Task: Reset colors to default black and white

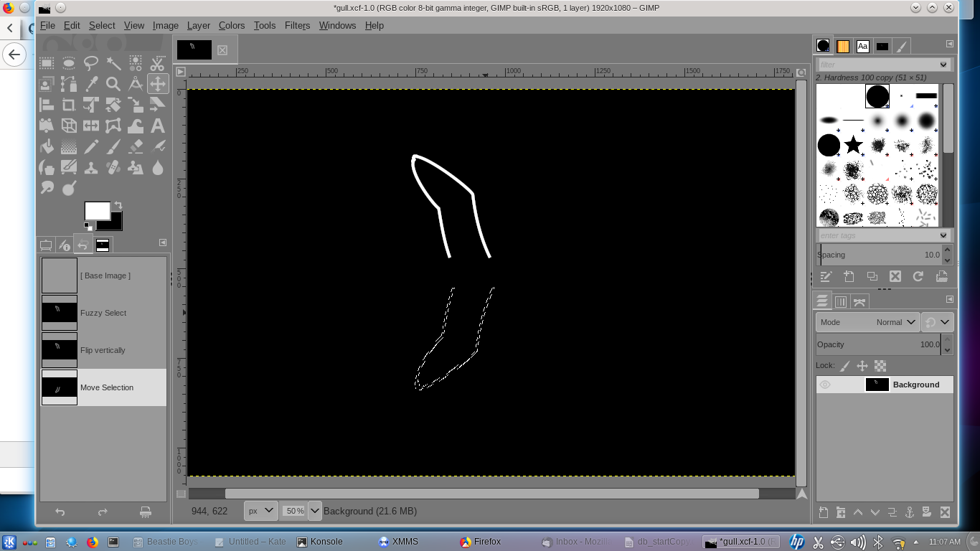Action: (88, 226)
